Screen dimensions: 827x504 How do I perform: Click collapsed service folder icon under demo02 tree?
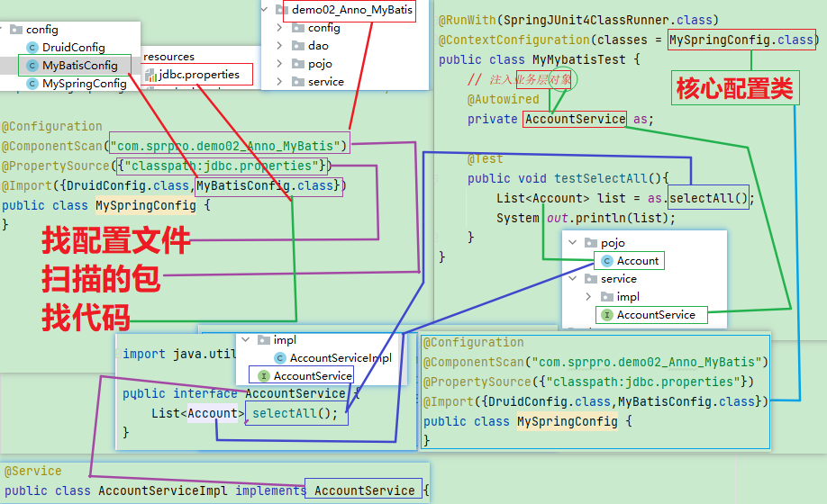pyautogui.click(x=298, y=82)
